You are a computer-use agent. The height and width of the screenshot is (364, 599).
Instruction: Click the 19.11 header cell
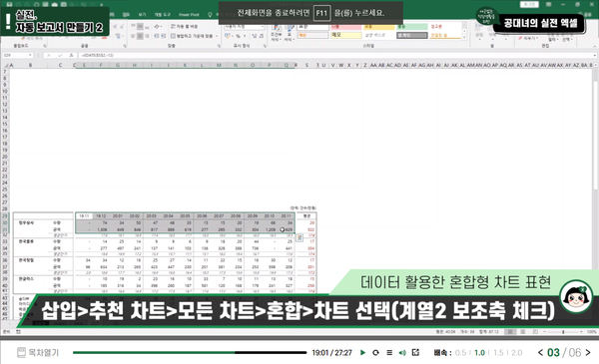click(x=84, y=216)
